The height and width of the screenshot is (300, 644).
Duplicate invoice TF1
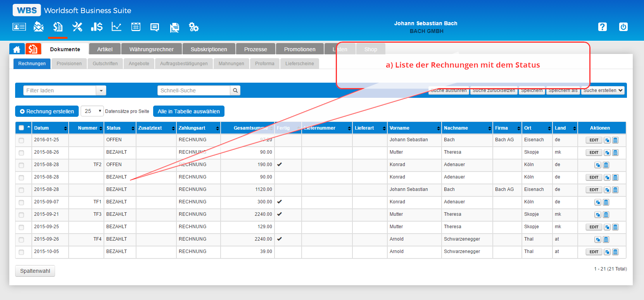(x=598, y=202)
